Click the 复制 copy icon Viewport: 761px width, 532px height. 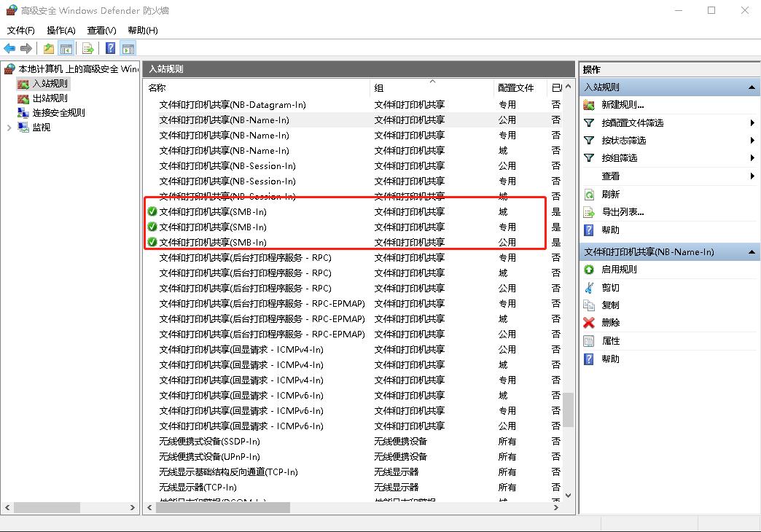click(x=590, y=305)
